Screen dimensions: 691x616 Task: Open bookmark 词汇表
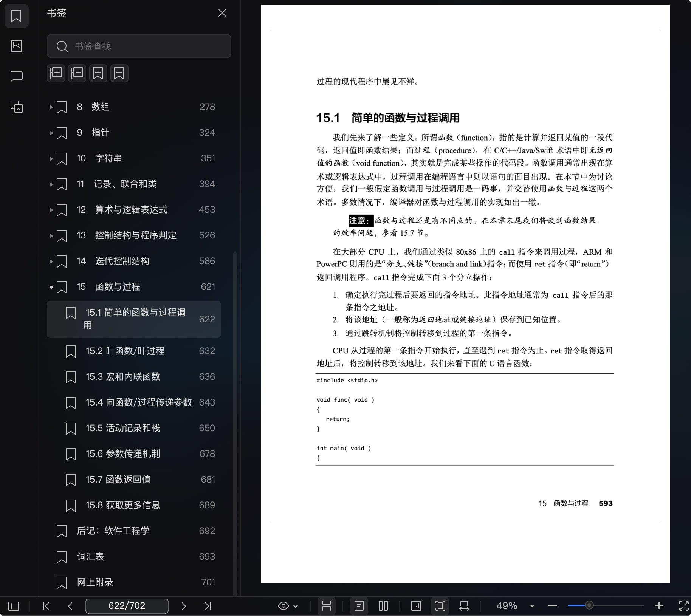point(134,557)
